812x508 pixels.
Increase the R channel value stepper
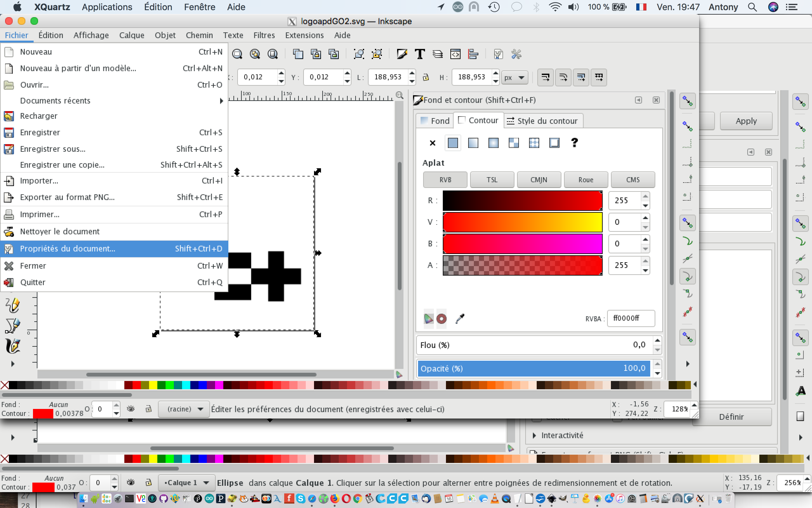[x=645, y=196]
